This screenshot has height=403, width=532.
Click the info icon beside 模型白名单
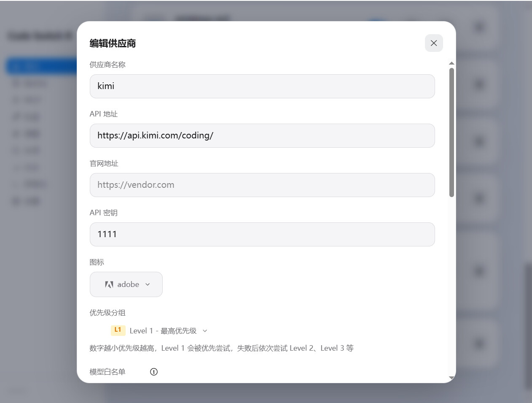click(154, 372)
